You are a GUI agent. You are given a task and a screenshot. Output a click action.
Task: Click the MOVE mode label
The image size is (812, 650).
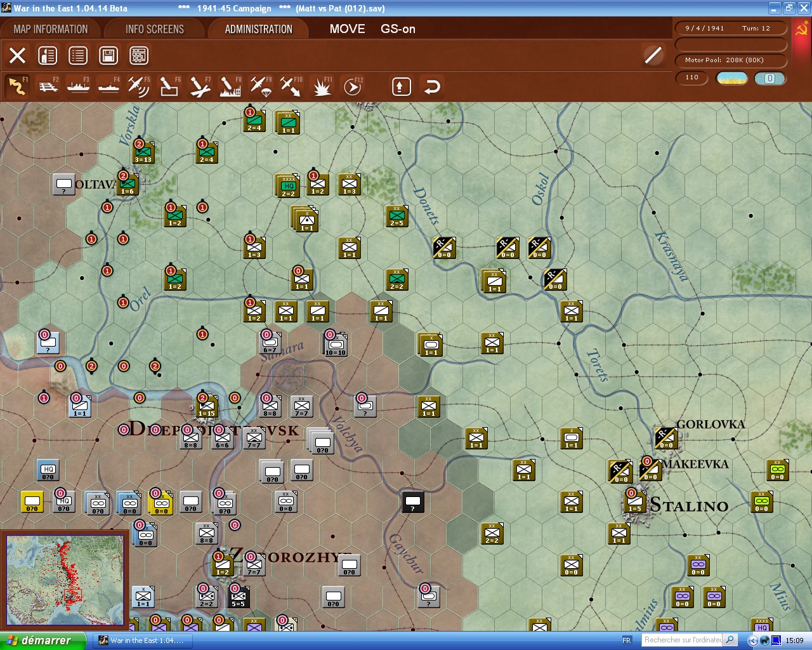[347, 29]
